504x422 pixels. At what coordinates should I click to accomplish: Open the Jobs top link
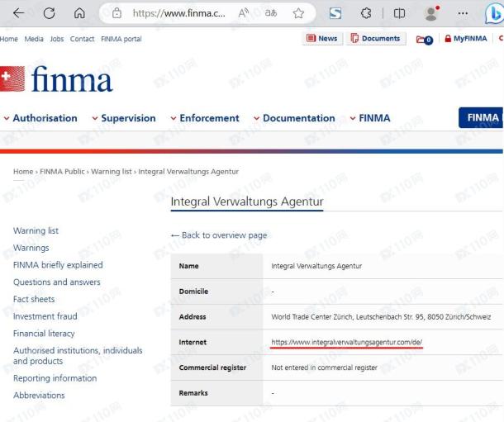56,39
